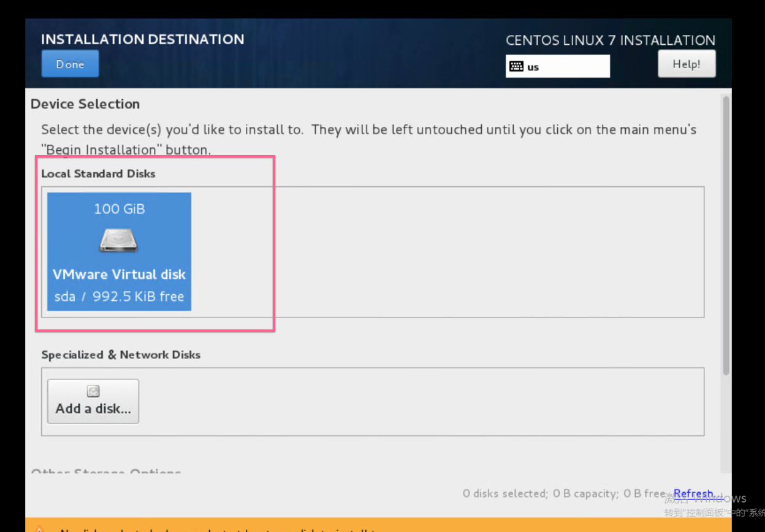The width and height of the screenshot is (765, 532).
Task: Click the 100 GiB size label on disk tile
Action: point(119,209)
